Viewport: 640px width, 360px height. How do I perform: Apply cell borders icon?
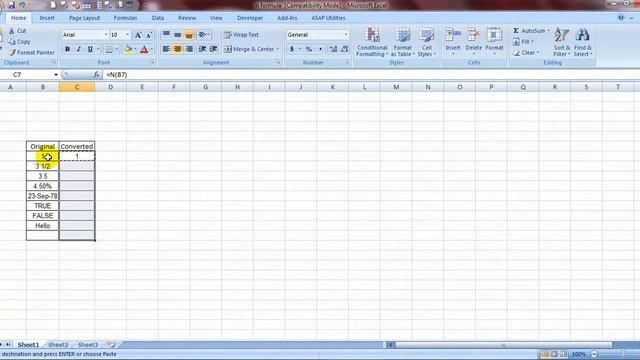point(109,49)
